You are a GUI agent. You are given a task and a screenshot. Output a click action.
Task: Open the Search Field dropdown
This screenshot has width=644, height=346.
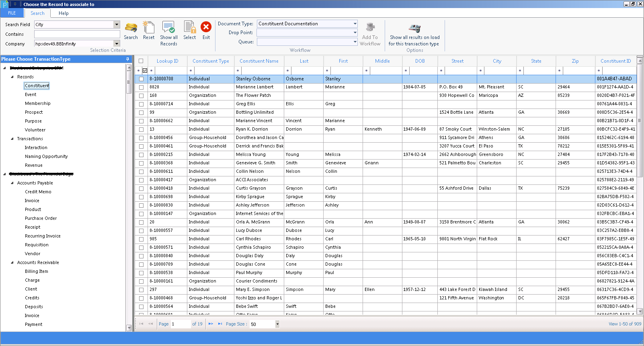(x=117, y=25)
